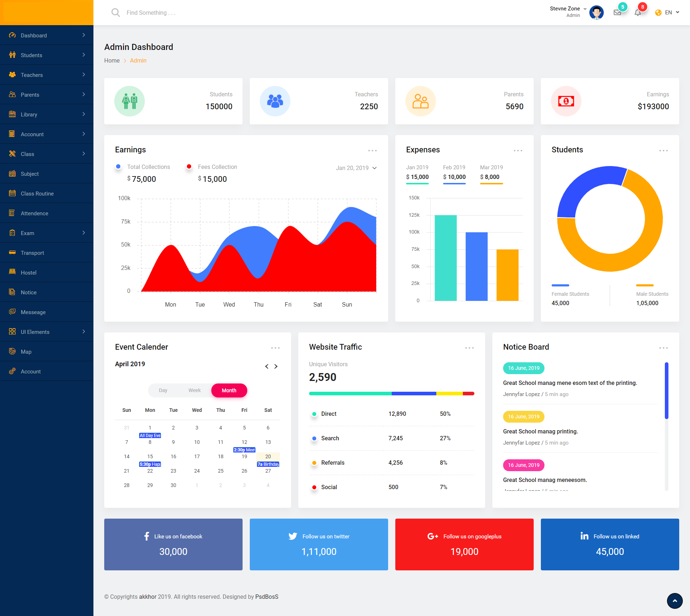Click Follow us on twitter panel
Viewport: 690px width, 616px height.
point(318,544)
